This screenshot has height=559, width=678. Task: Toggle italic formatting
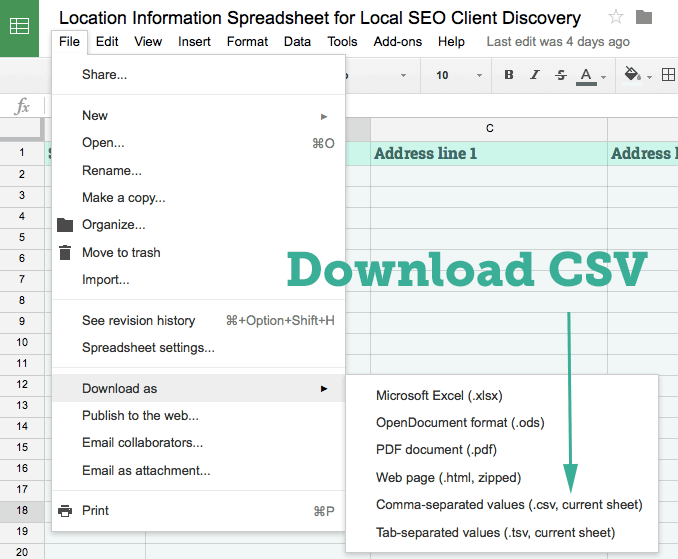(535, 75)
